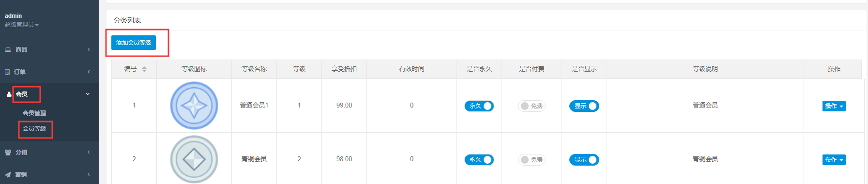Open the 青铜会员 grey diamond badge image
868x184 pixels.
[x=194, y=159]
